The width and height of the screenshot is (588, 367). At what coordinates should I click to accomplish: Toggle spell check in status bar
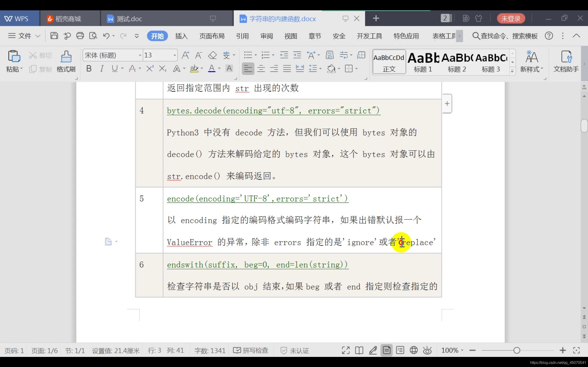point(251,350)
